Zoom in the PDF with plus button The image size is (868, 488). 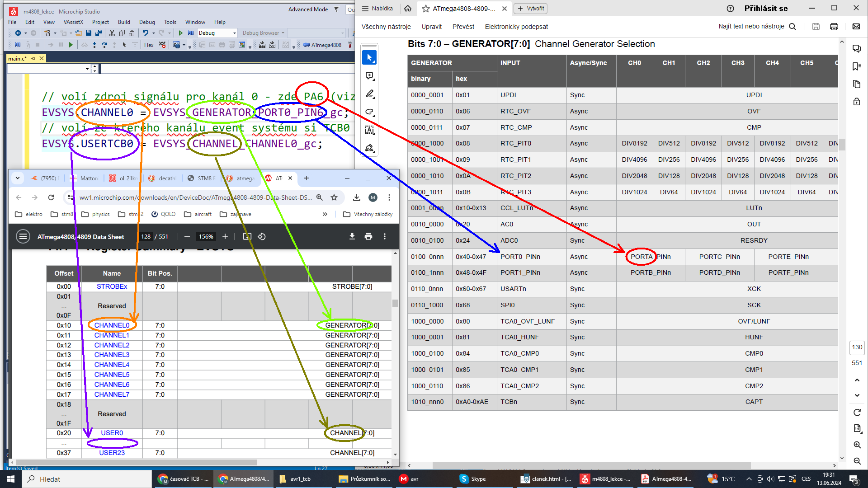[225, 236]
